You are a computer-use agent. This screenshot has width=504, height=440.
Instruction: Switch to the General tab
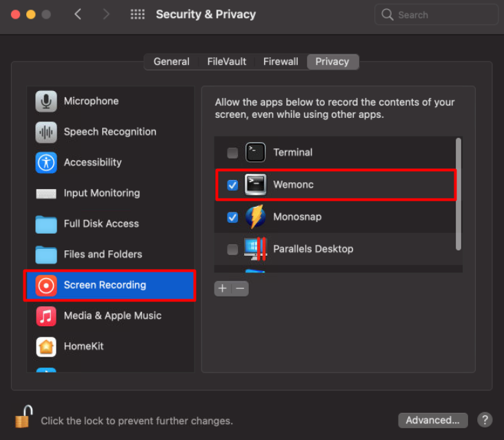pyautogui.click(x=171, y=61)
